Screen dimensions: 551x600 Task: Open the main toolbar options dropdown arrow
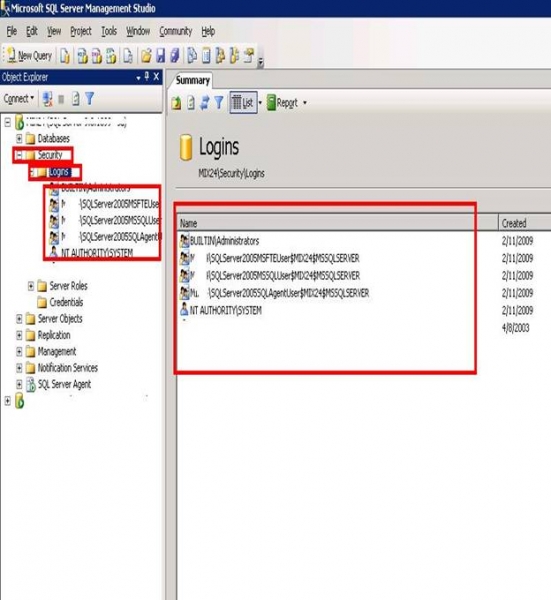261,62
